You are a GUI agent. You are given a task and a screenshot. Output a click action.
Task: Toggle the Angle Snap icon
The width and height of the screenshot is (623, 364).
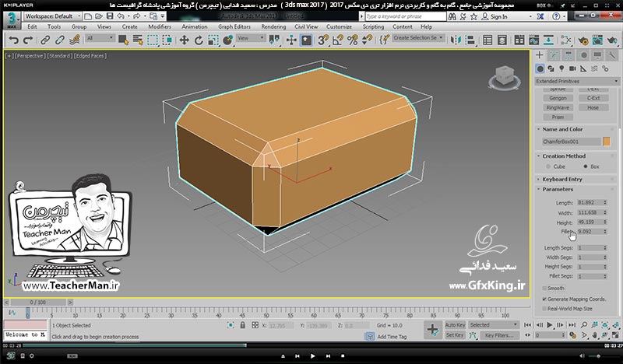point(338,40)
